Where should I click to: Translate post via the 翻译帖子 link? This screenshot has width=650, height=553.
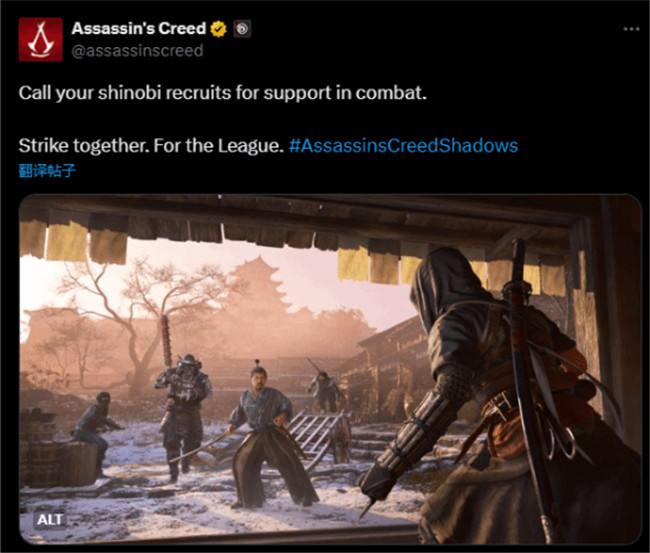47,171
